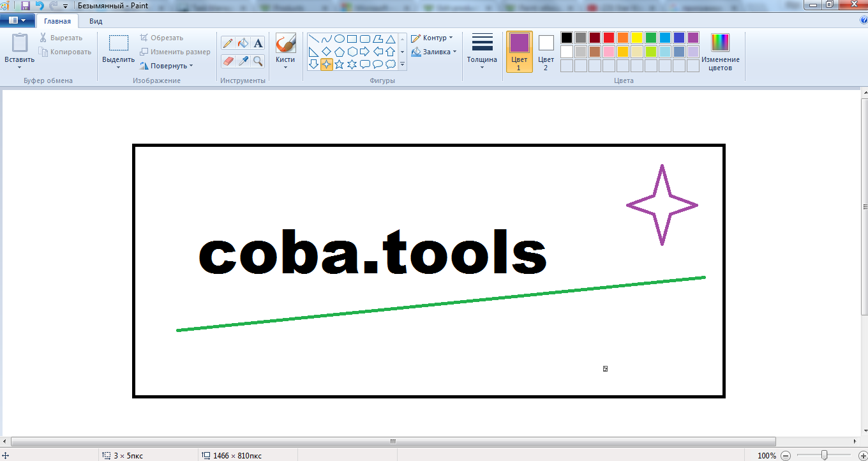This screenshot has width=868, height=461.
Task: Open Paint Help question mark icon
Action: click(864, 20)
